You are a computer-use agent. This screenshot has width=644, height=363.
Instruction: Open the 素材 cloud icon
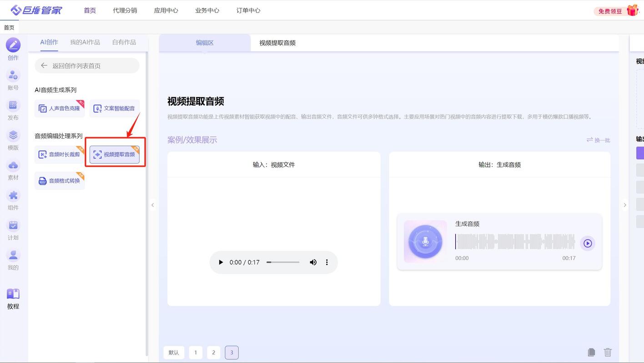tap(13, 165)
